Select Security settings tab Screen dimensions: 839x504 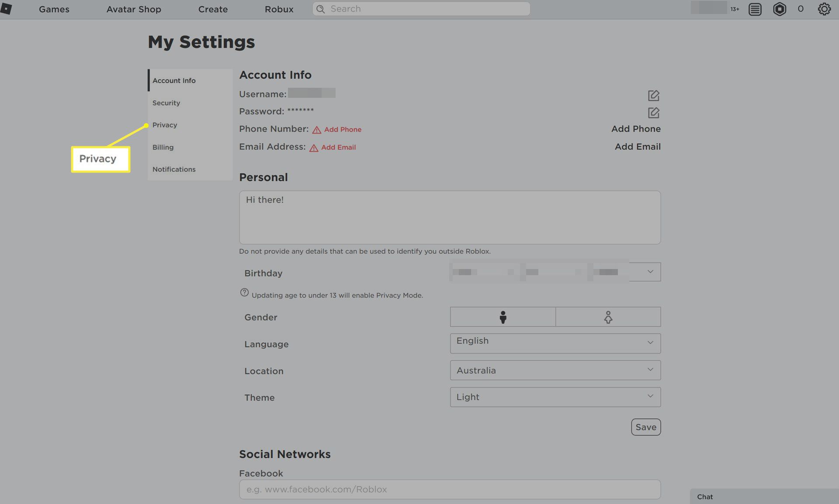[190, 103]
